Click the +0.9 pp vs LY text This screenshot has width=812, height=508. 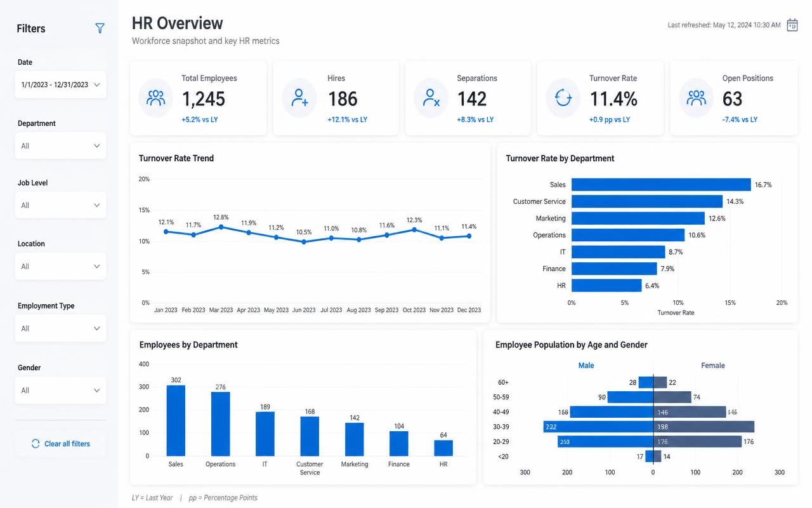coord(610,119)
